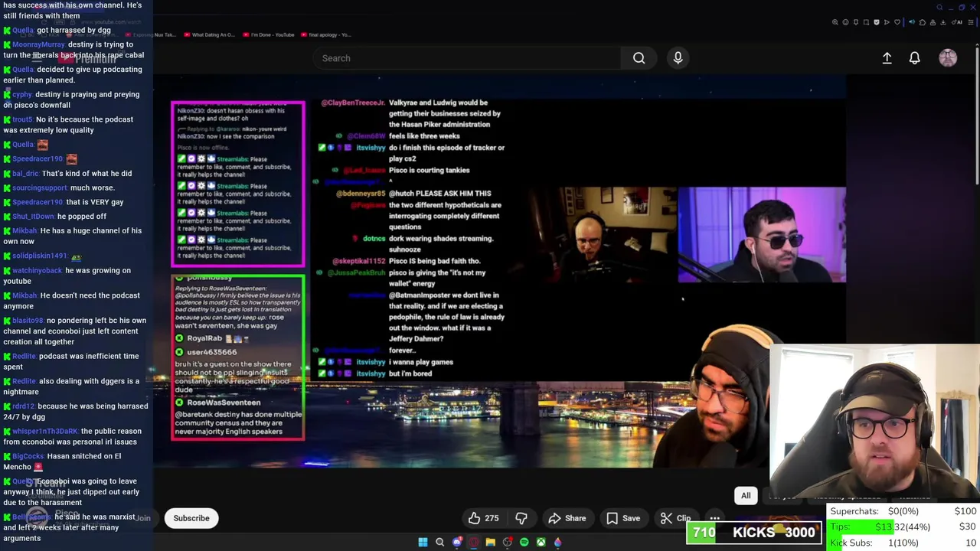Image resolution: width=980 pixels, height=551 pixels.
Task: Open Opera GX from the taskbar
Action: coord(474,543)
